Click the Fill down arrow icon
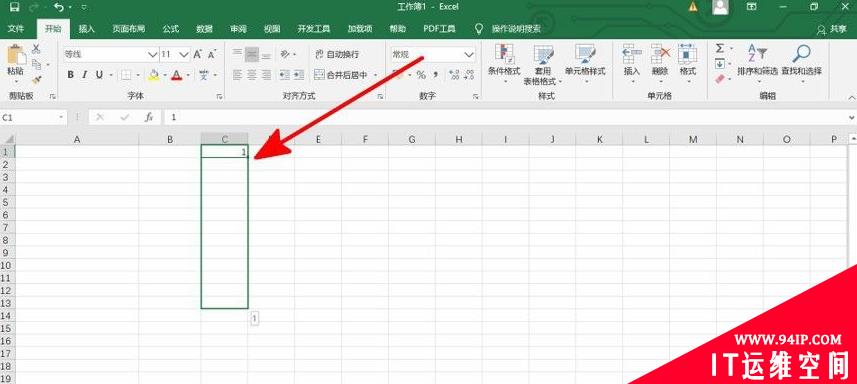Screen dimensions: 857x384 tap(720, 64)
